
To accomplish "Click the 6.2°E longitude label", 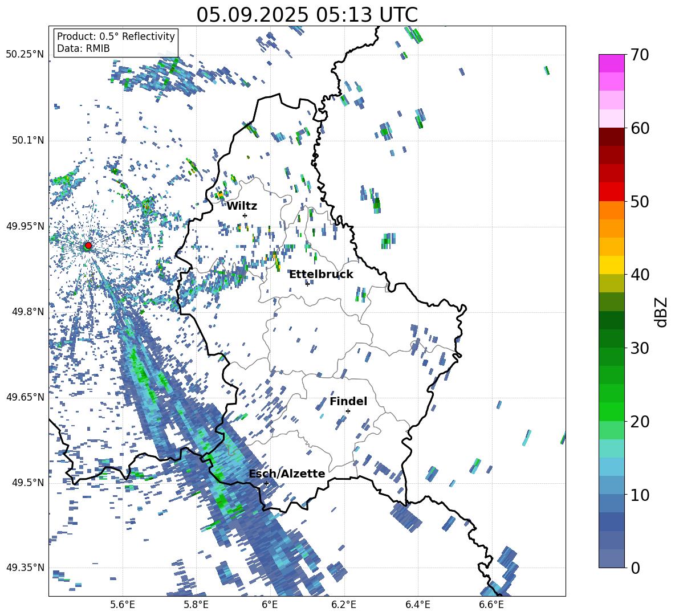I will coord(344,605).
